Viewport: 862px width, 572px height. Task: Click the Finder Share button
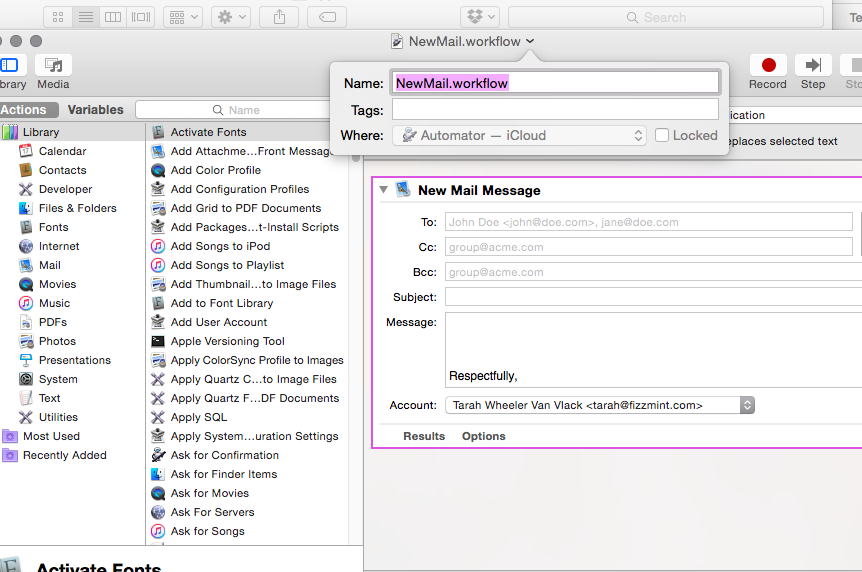[x=279, y=17]
